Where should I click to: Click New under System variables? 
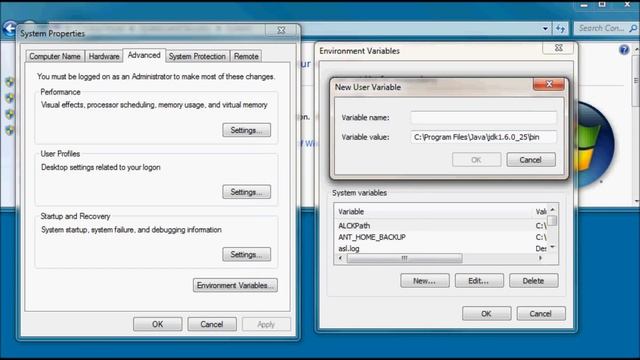coord(424,281)
